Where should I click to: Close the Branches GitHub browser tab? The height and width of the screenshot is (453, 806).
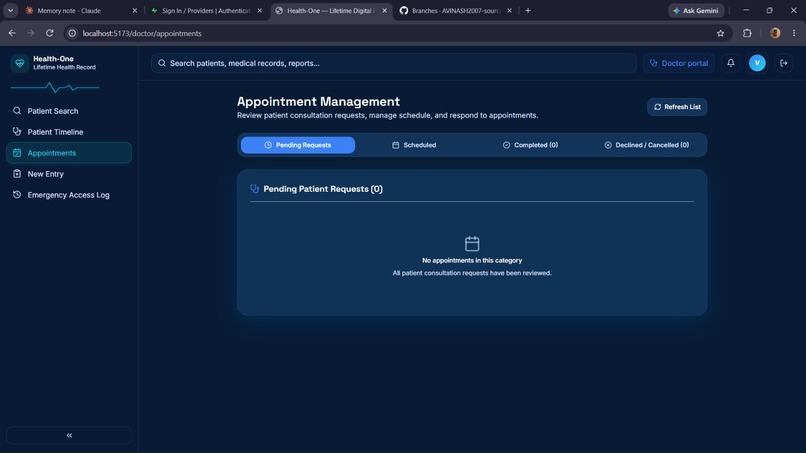tap(509, 11)
